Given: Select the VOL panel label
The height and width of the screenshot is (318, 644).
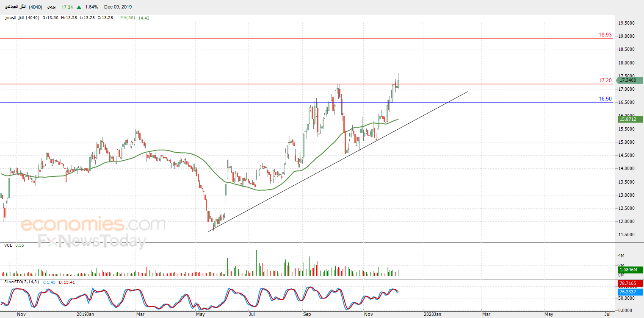Looking at the screenshot, I should [8, 245].
